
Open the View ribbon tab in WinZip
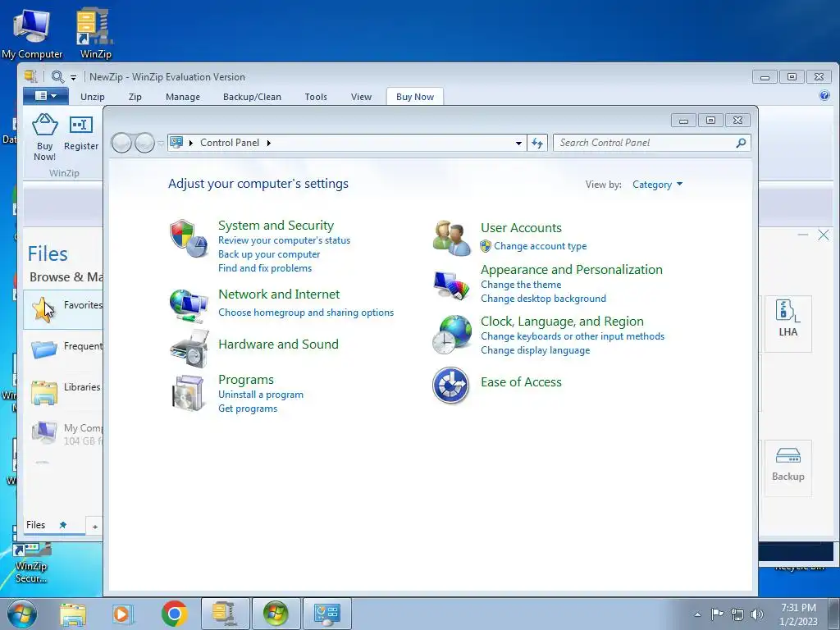[x=361, y=97]
